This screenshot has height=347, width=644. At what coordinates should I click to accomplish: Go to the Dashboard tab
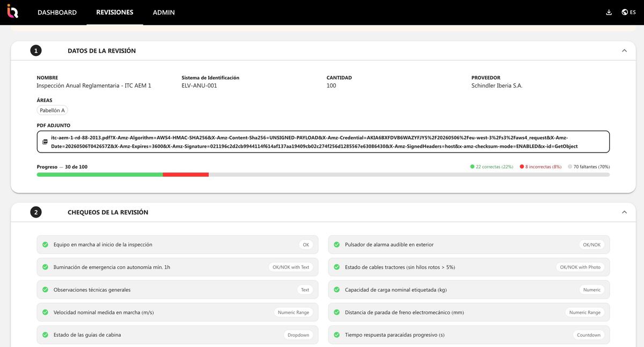(x=57, y=12)
